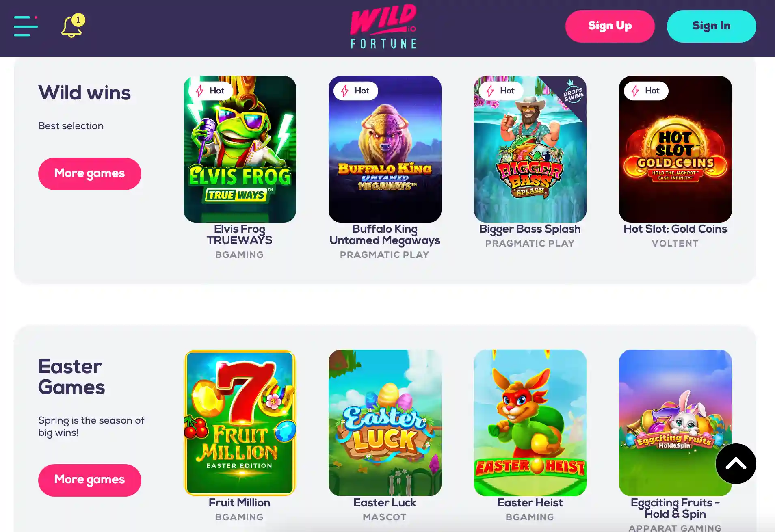
Task: Open the hamburger menu icon
Action: coord(26,26)
